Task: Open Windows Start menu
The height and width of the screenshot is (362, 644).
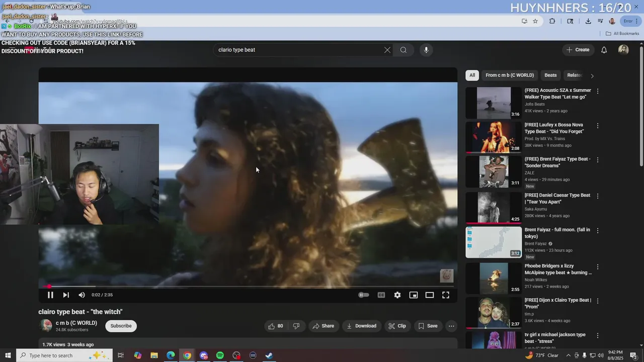Action: [x=8, y=355]
